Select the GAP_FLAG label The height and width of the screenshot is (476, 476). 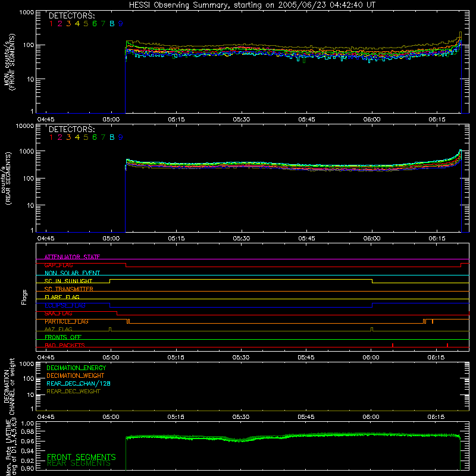(x=58, y=265)
